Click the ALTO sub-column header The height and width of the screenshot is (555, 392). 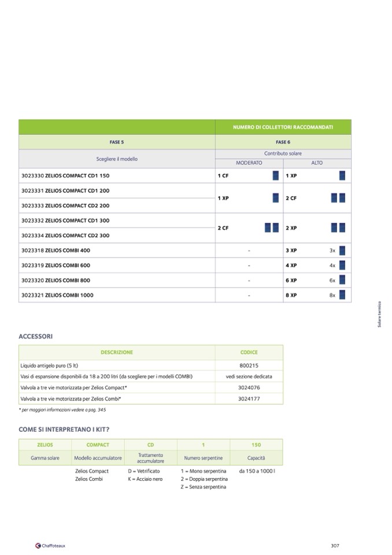coord(317,163)
